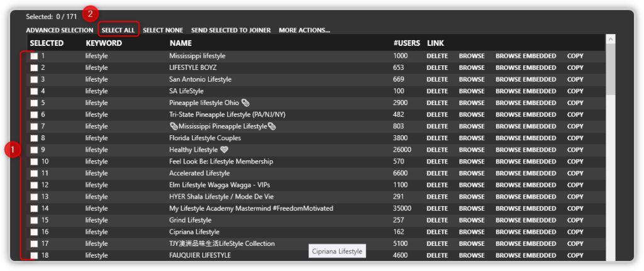Send selected groups to joiner
Viewport: 644px width, 271px height.
click(x=231, y=30)
